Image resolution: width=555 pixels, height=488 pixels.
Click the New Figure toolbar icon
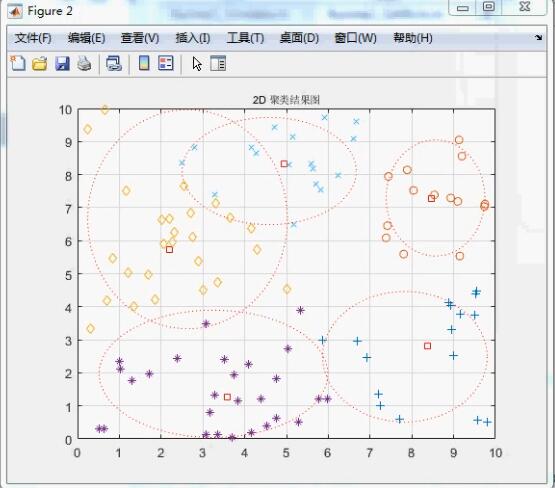point(18,64)
